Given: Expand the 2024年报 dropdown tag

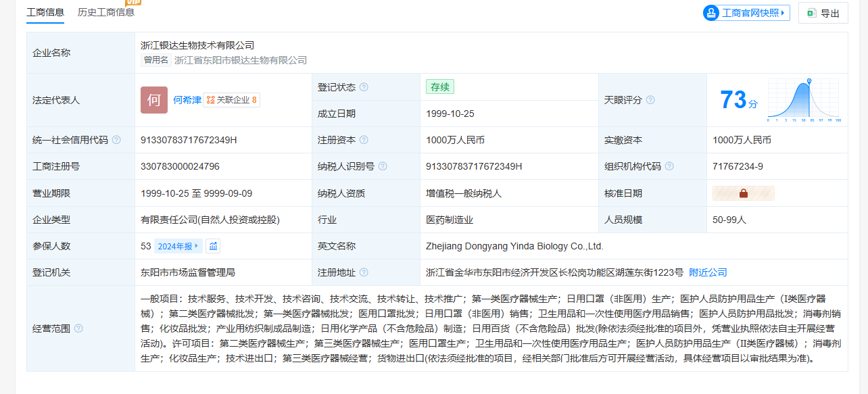Looking at the screenshot, I should [x=178, y=246].
